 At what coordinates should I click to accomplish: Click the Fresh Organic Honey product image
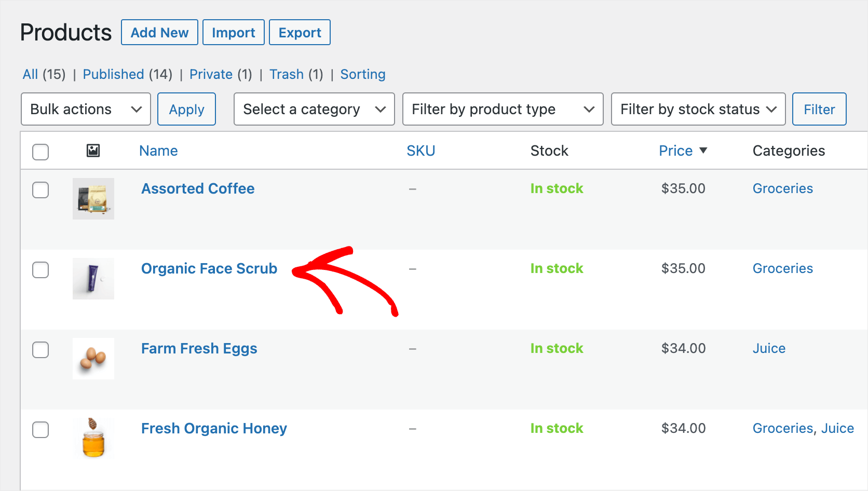(93, 439)
